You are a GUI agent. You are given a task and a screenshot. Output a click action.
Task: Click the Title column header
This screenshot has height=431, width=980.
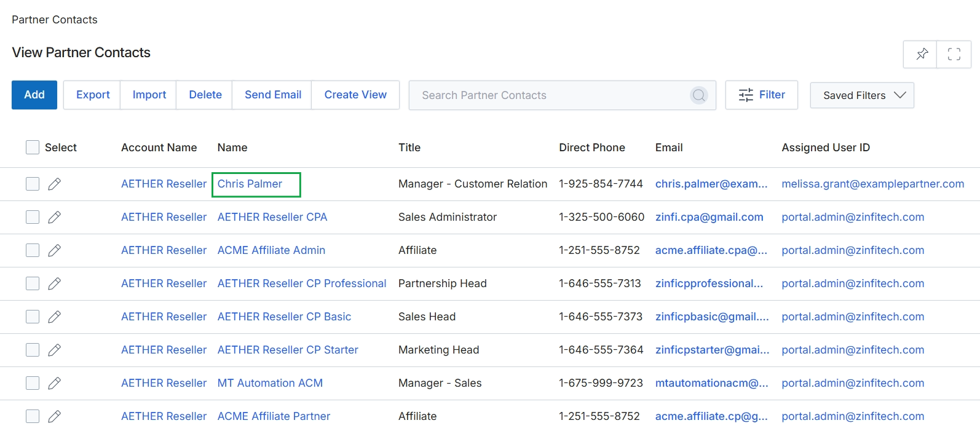tap(409, 148)
